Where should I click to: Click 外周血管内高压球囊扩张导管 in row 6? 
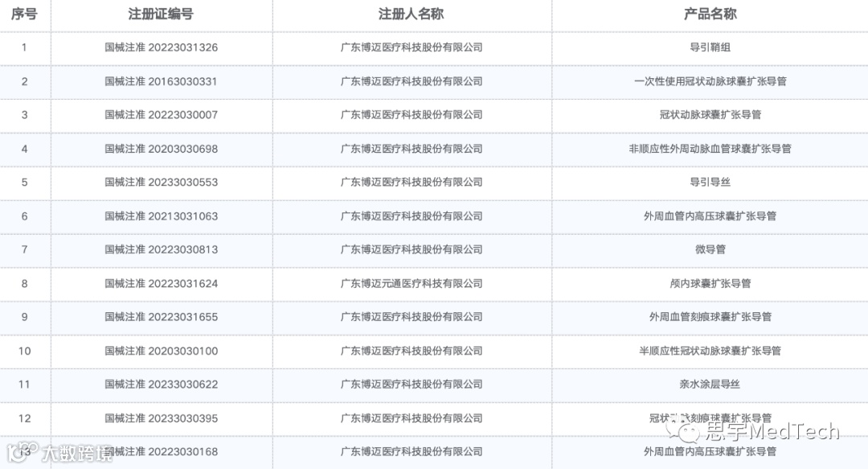click(710, 216)
